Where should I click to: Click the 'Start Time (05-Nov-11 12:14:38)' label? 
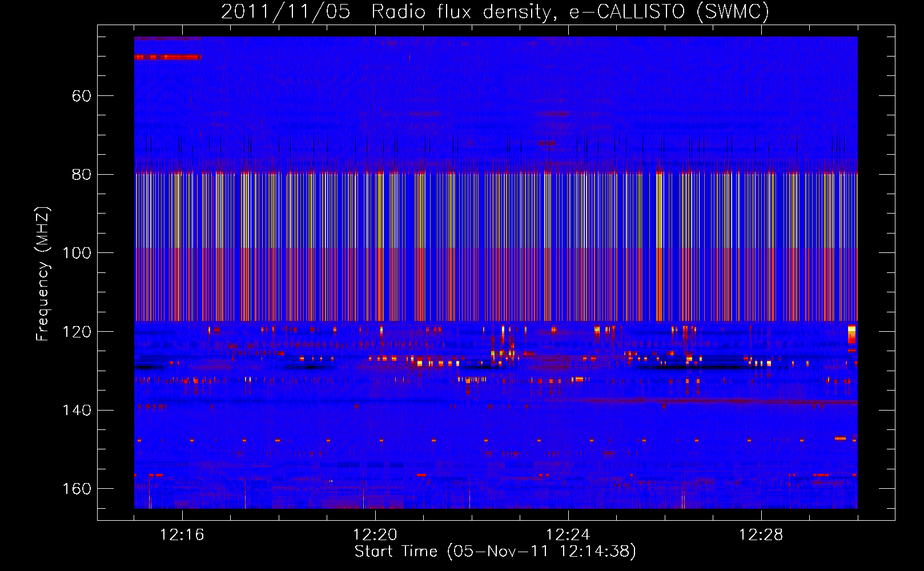point(495,552)
